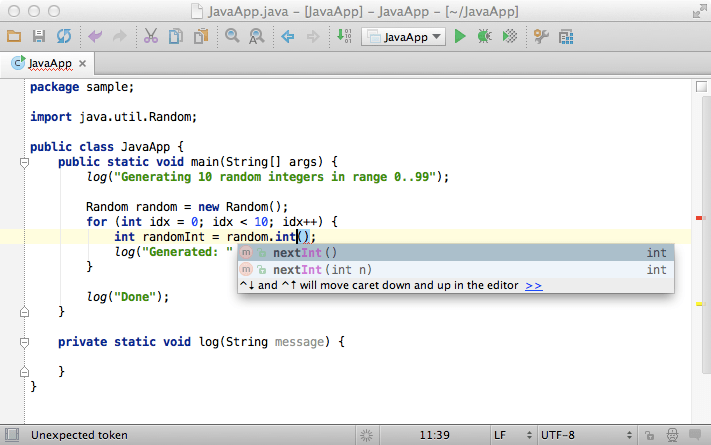Click 'Random random = new Random();' line

(187, 207)
